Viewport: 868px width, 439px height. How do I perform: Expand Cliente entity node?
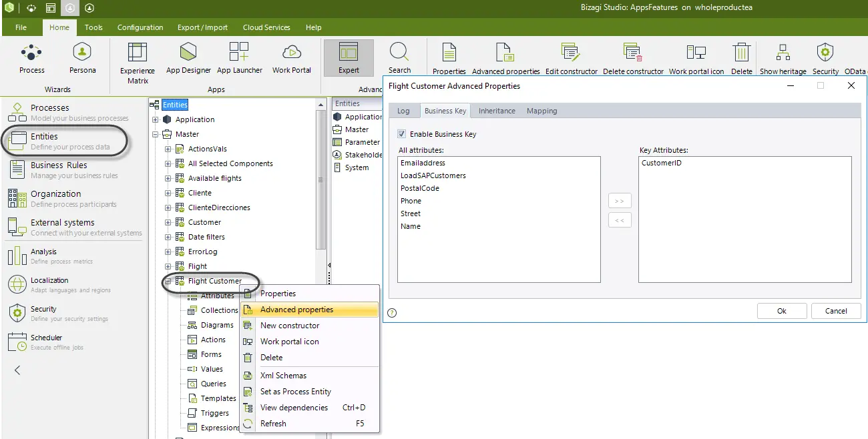click(x=168, y=193)
